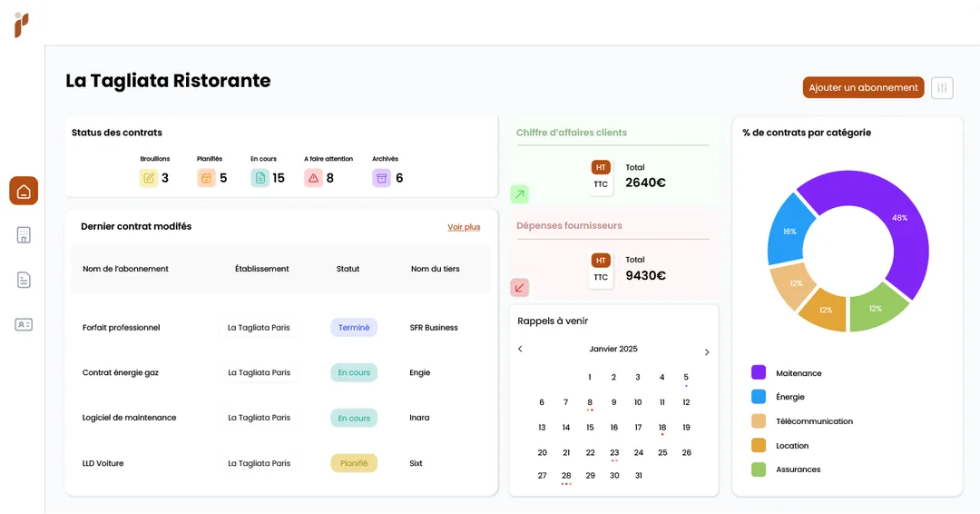The image size is (980, 514).
Task: Click the Énergie blue legend swatch
Action: [758, 397]
